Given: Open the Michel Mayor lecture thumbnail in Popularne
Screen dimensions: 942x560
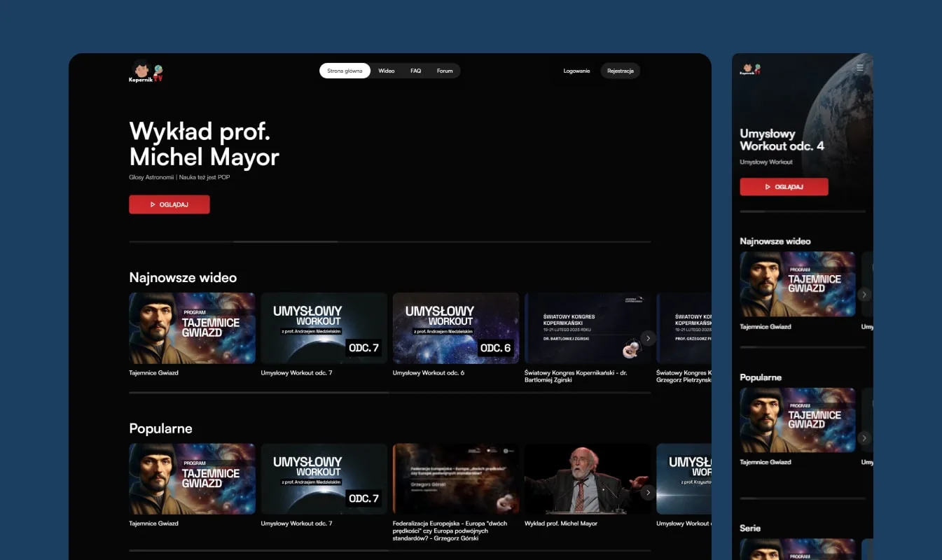Looking at the screenshot, I should pyautogui.click(x=588, y=479).
